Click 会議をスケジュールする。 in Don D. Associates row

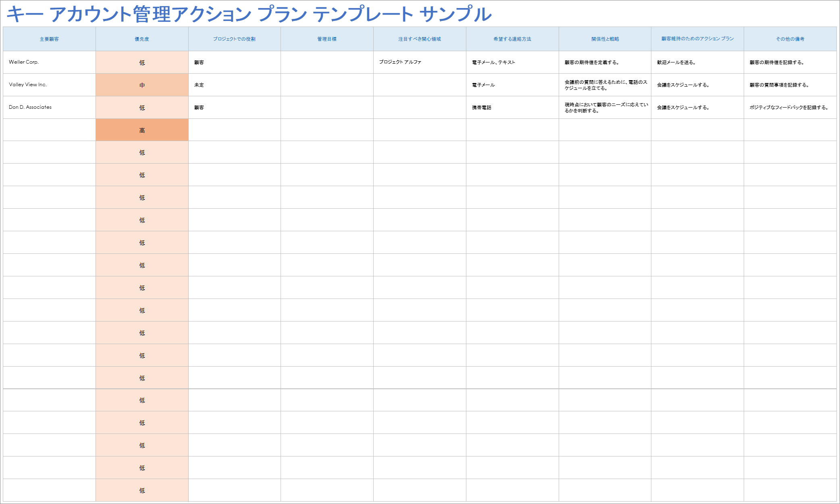(x=697, y=107)
